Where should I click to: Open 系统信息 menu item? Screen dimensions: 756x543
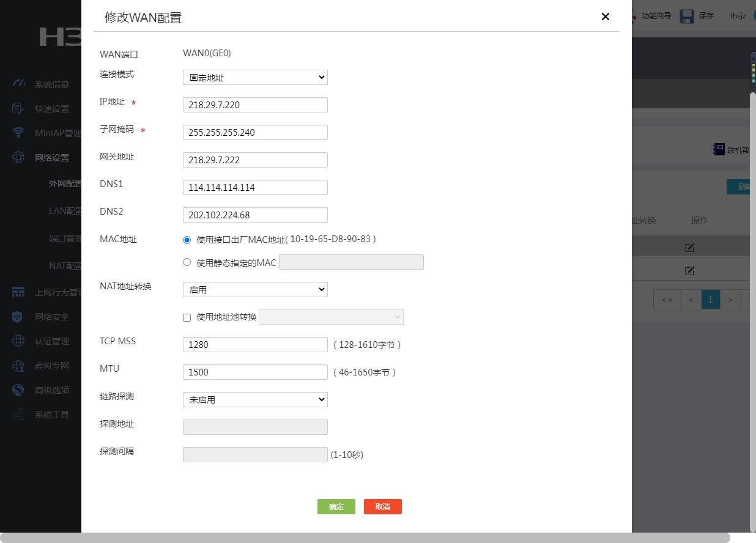pyautogui.click(x=52, y=84)
